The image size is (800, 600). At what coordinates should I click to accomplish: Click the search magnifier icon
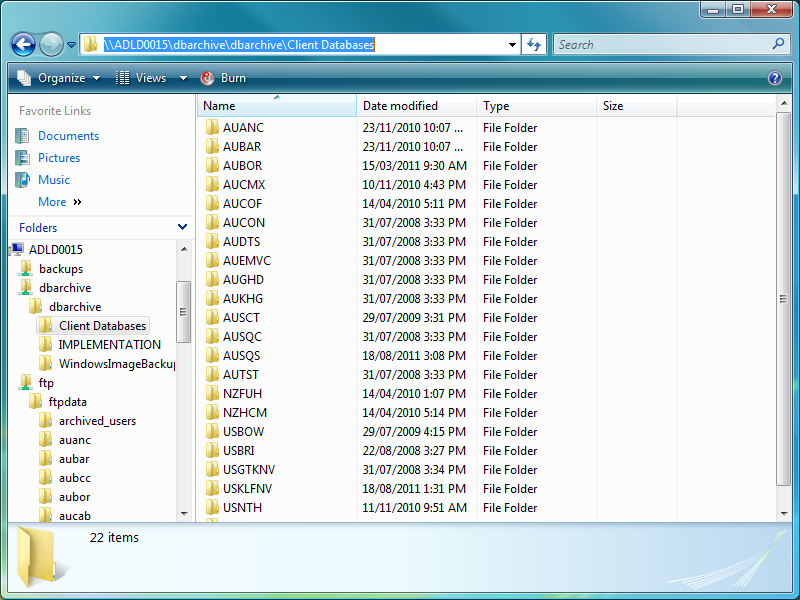coord(777,44)
